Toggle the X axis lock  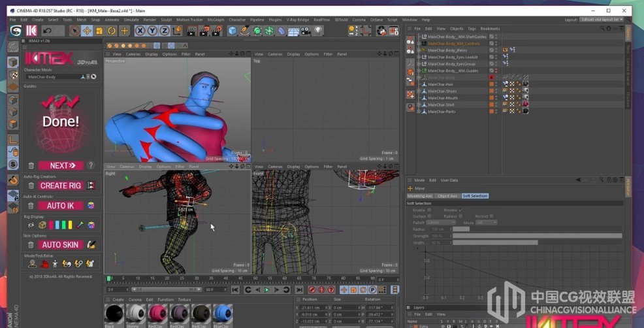tap(140, 31)
